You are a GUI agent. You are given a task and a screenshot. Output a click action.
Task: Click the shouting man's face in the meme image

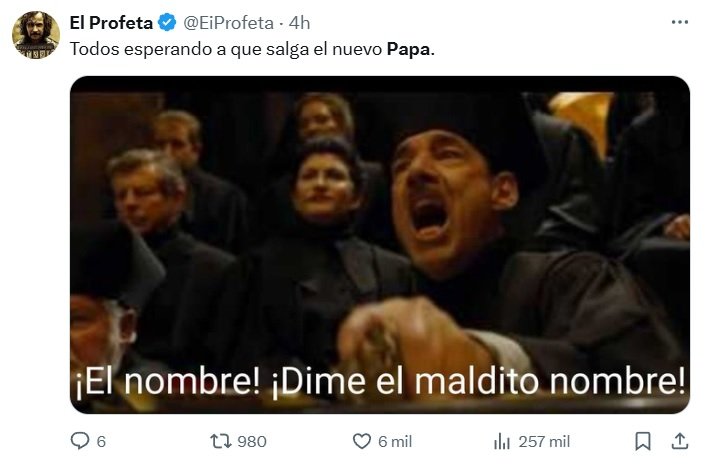[x=446, y=199]
